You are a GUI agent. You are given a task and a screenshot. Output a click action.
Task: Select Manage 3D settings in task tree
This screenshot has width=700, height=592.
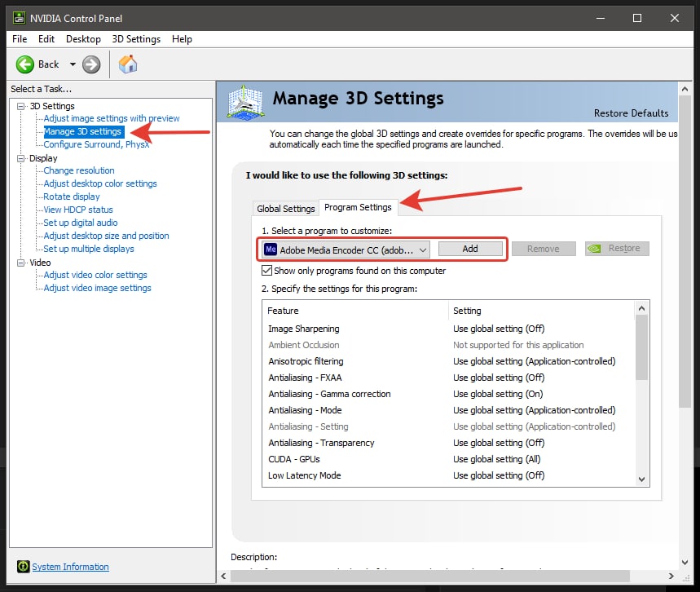tap(83, 131)
